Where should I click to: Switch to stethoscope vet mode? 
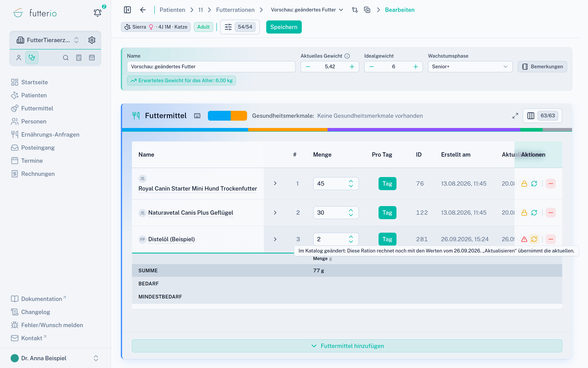[32, 58]
